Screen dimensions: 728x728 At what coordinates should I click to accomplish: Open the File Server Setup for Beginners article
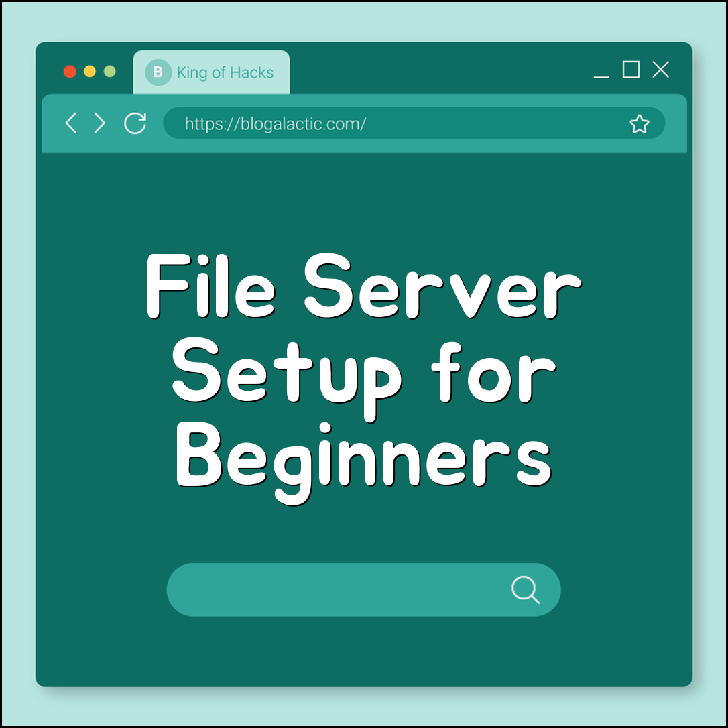[x=364, y=373]
